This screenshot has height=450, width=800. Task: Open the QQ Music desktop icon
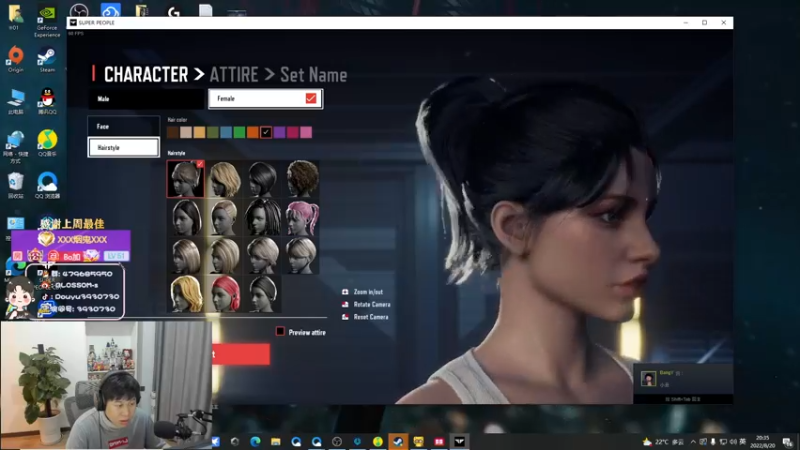47,143
